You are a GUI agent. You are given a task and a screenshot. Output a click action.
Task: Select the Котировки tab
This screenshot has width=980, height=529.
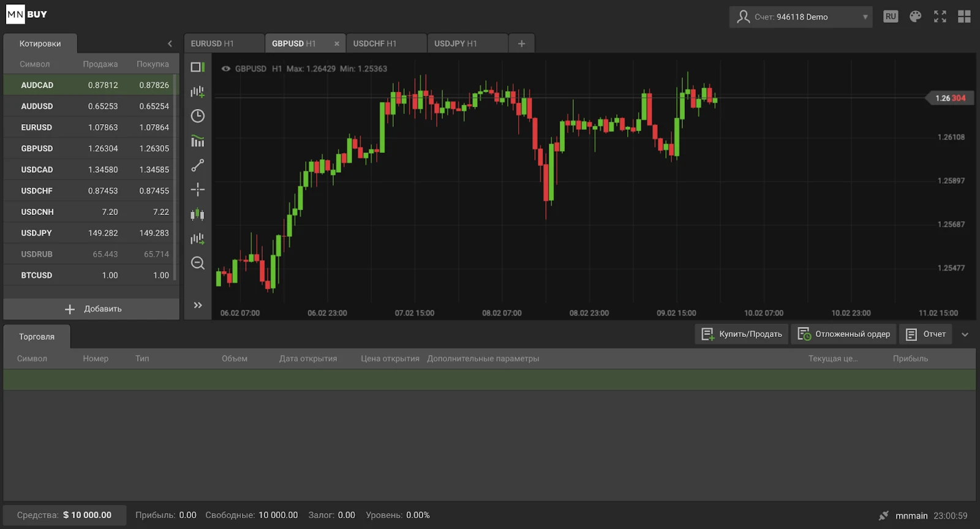tap(40, 43)
